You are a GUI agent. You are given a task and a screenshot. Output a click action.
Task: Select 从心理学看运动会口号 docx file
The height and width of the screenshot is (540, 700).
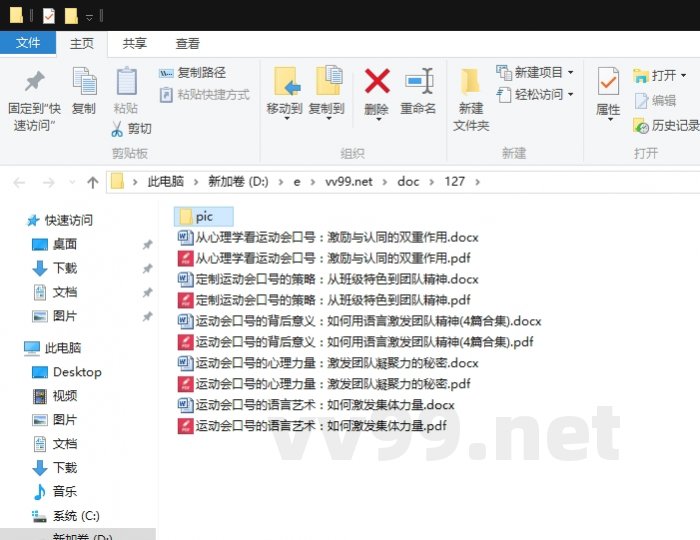coord(328,237)
